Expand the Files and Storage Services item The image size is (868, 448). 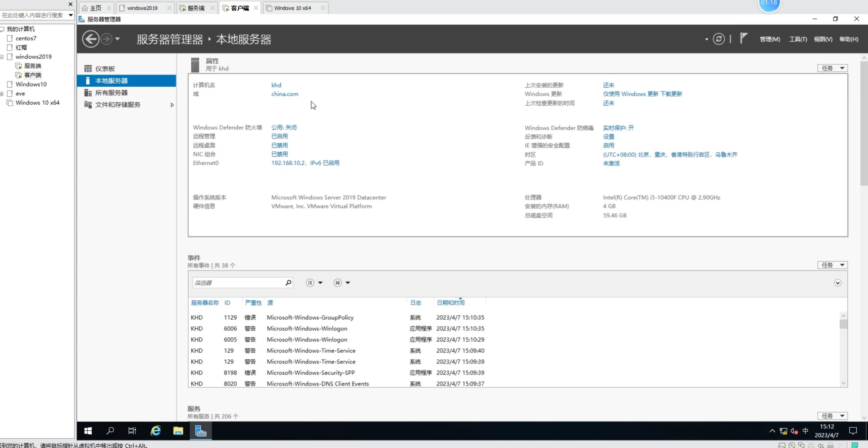click(x=172, y=105)
